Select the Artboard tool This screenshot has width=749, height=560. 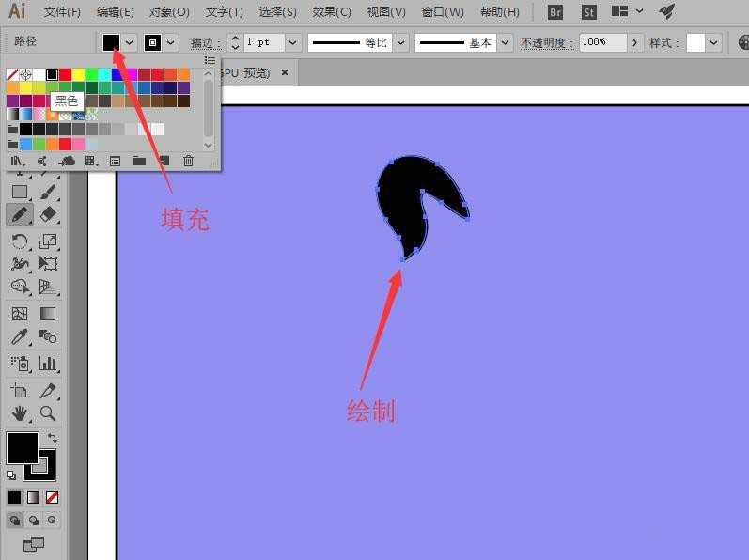point(19,391)
